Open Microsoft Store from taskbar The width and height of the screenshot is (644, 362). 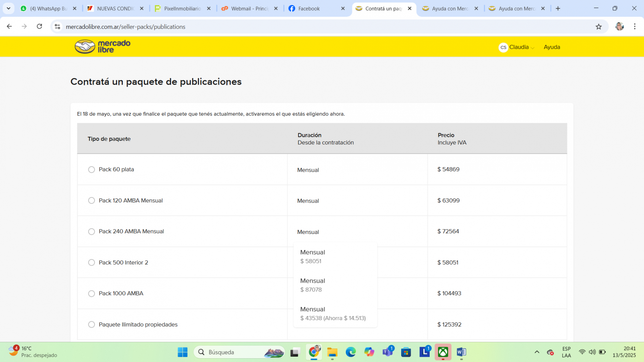coord(406,352)
